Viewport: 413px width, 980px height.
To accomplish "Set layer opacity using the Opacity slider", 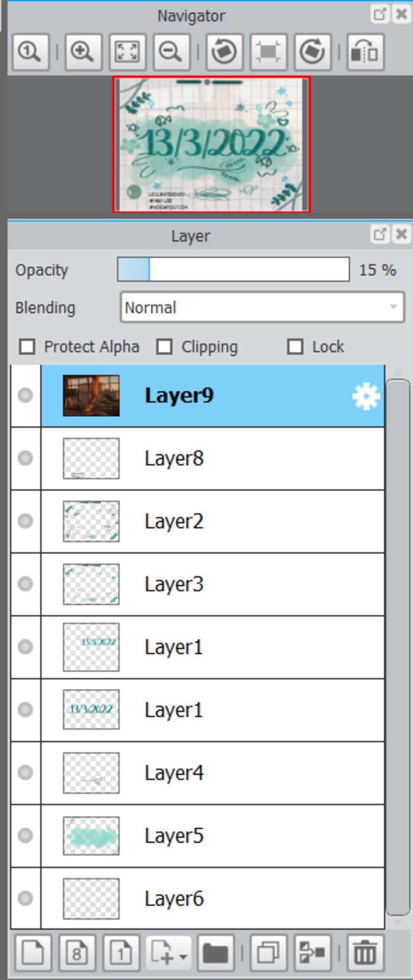I will (x=233, y=269).
